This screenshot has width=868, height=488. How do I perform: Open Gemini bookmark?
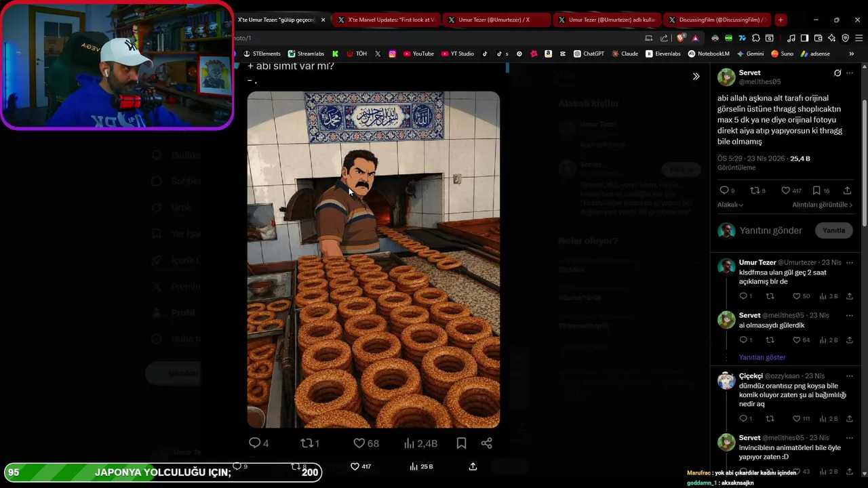(750, 54)
